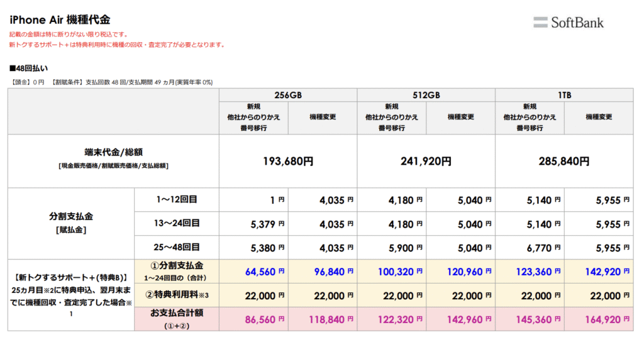This screenshot has width=644, height=342.
Task: Click the 285,840円 device price
Action: (x=564, y=161)
